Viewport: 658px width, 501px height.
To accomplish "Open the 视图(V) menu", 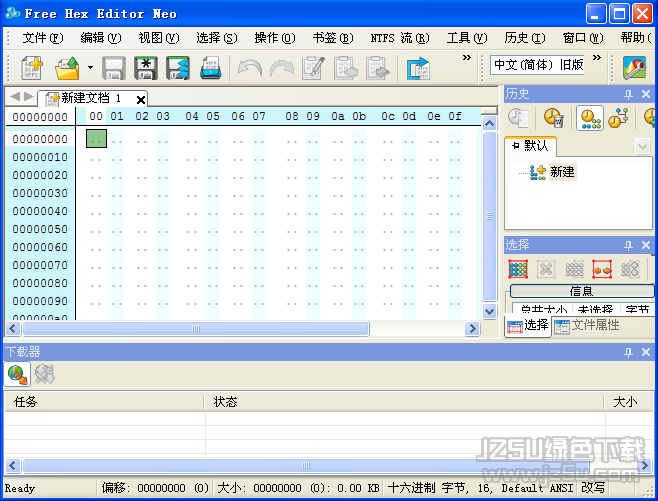I will click(159, 38).
